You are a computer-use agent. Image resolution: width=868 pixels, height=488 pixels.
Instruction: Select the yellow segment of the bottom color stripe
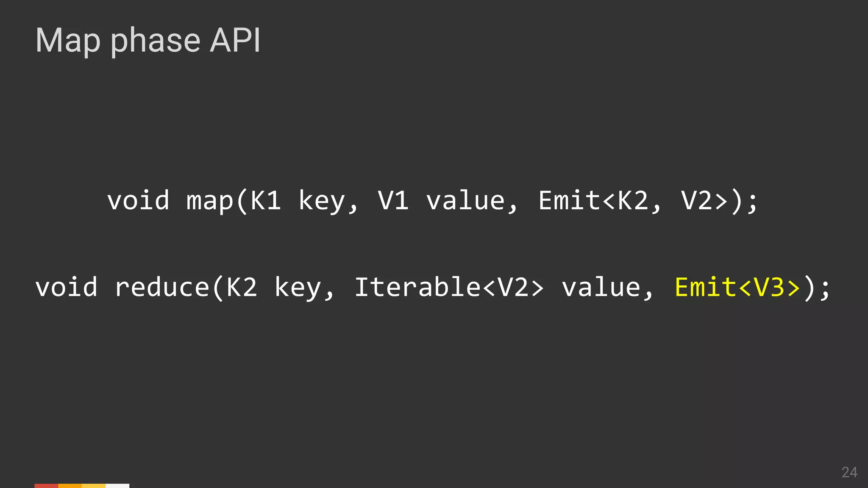(94, 485)
